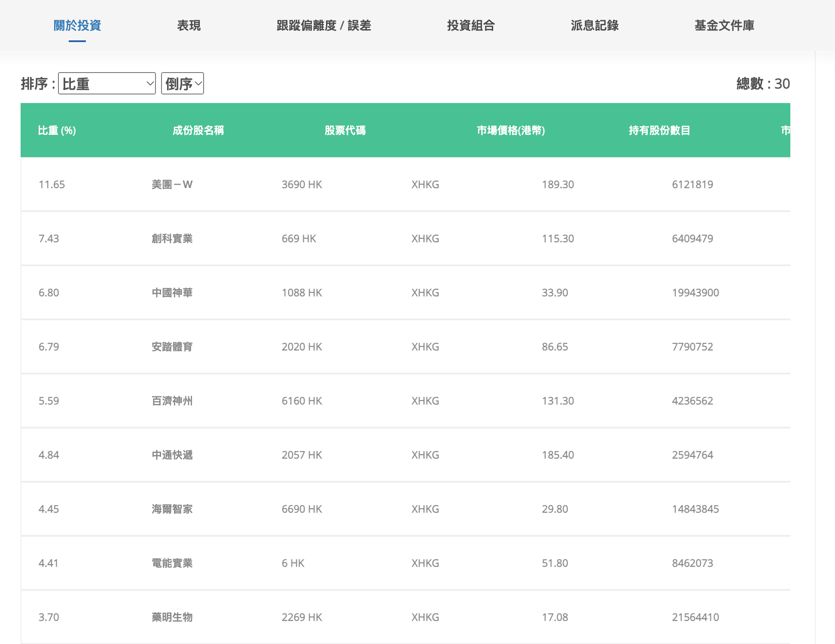
Task: Click the 51.80 price value
Action: tap(555, 563)
